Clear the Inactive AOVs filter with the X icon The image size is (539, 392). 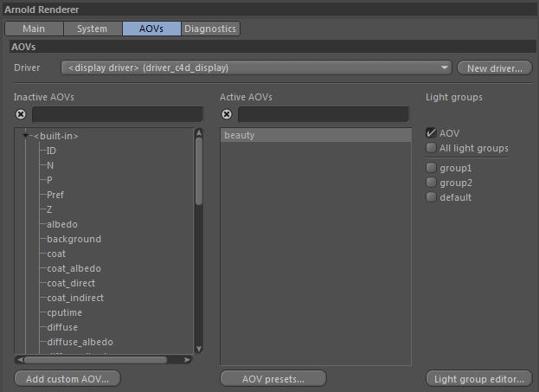(x=21, y=114)
